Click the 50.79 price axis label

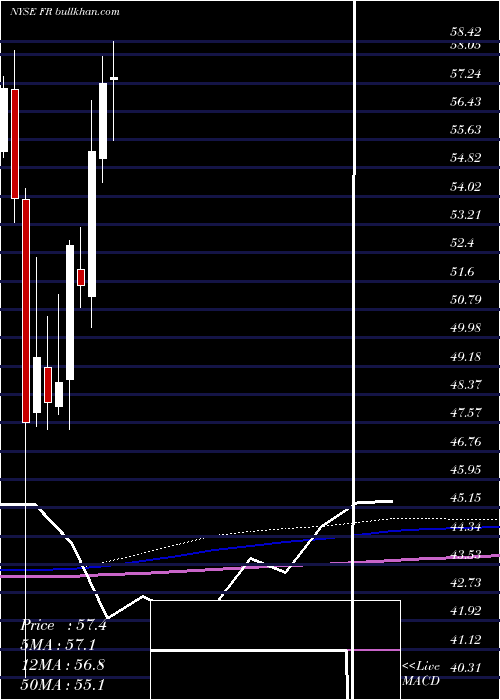pyautogui.click(x=465, y=299)
